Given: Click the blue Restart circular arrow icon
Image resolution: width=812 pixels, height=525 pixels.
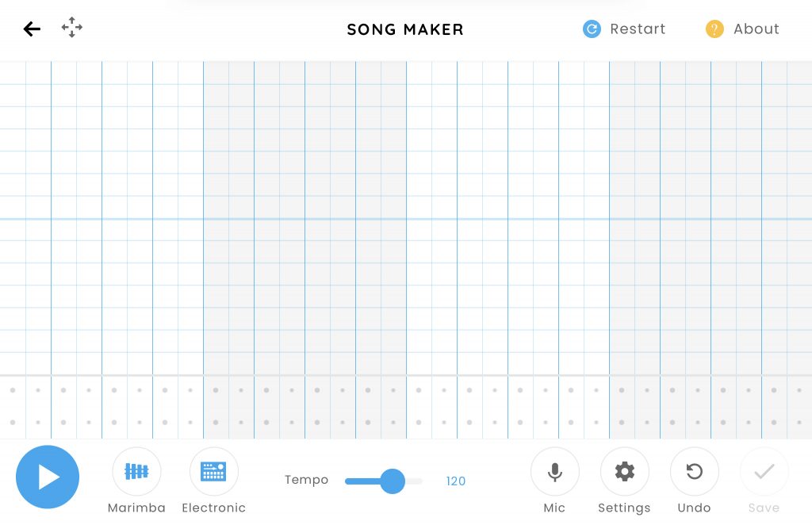Looking at the screenshot, I should (592, 29).
